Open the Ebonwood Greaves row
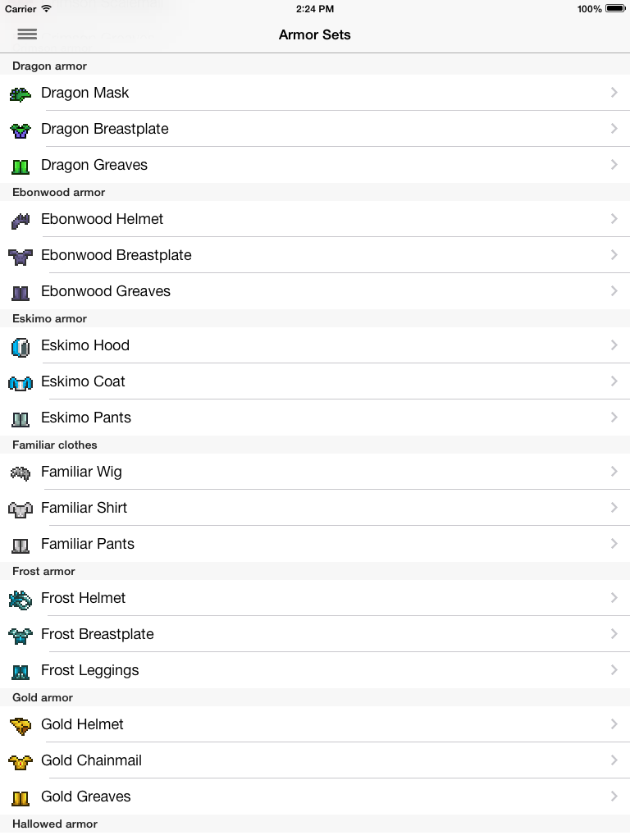 [106, 291]
